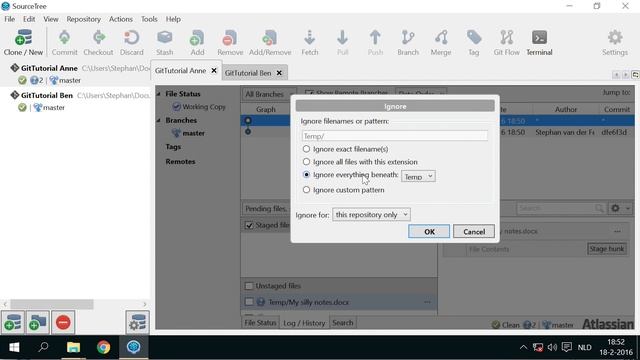Select the Add toolbar icon
This screenshot has height=360, width=640.
pyautogui.click(x=197, y=42)
